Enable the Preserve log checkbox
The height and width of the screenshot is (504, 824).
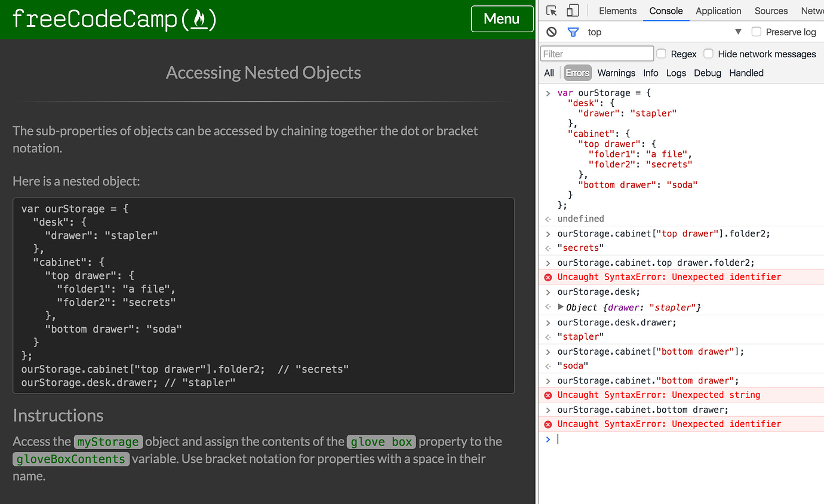click(x=757, y=32)
